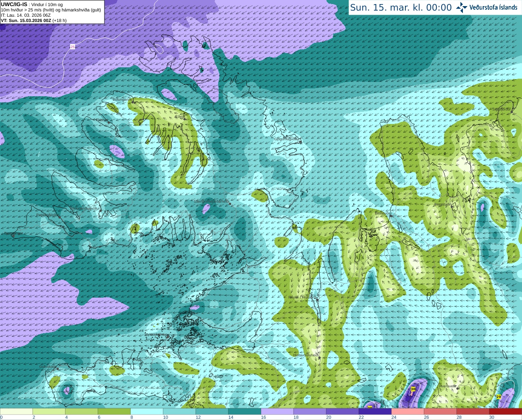Select the 8–10 m/s pale cyan legend swatch
Viewport: 522px width, 420px height.
[x=147, y=411]
